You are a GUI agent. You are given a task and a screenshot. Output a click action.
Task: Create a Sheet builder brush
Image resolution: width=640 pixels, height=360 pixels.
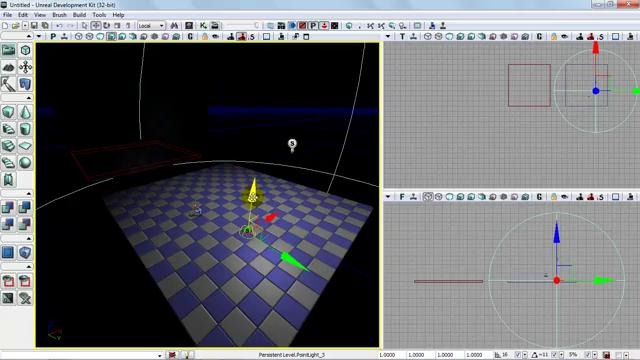coord(25,146)
